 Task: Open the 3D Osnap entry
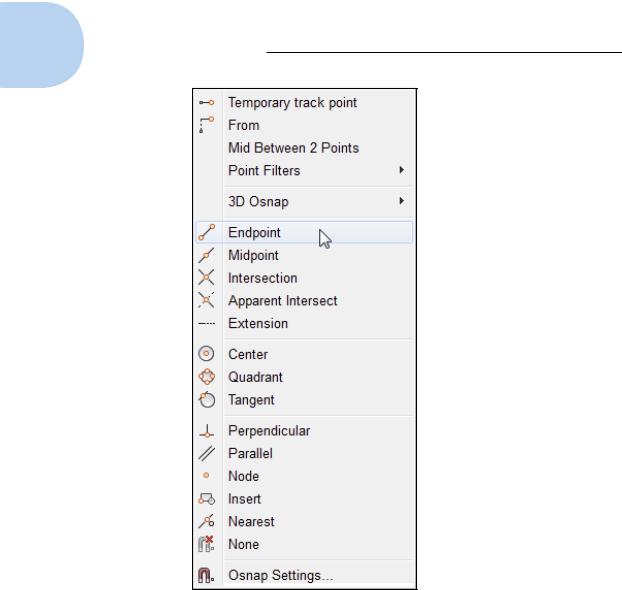304,202
